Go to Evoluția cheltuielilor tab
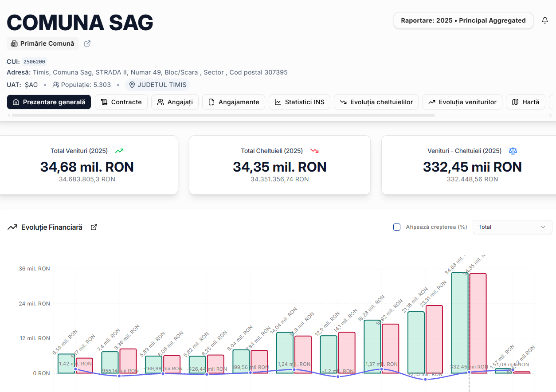Image resolution: width=556 pixels, height=392 pixels. pos(376,102)
